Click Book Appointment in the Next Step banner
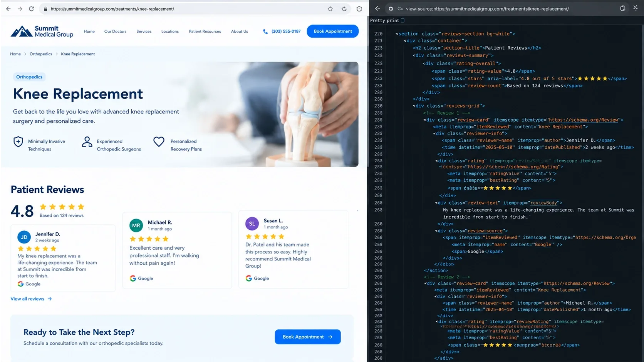Screen dimensions: 644x362 tap(307, 337)
